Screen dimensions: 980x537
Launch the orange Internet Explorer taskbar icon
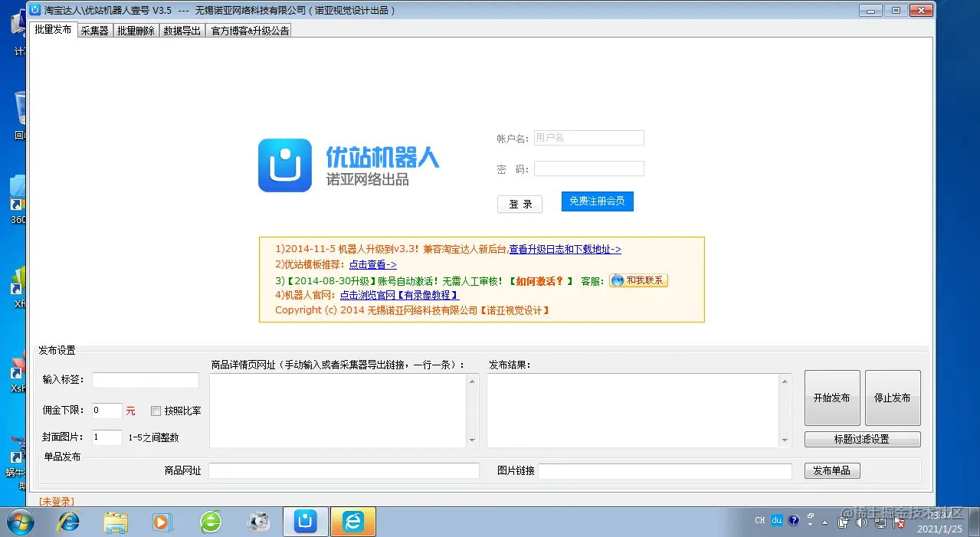pos(352,521)
